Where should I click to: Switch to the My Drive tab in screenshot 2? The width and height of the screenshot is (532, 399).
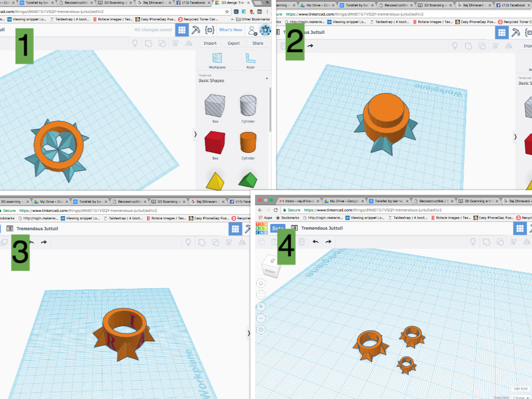(x=317, y=5)
